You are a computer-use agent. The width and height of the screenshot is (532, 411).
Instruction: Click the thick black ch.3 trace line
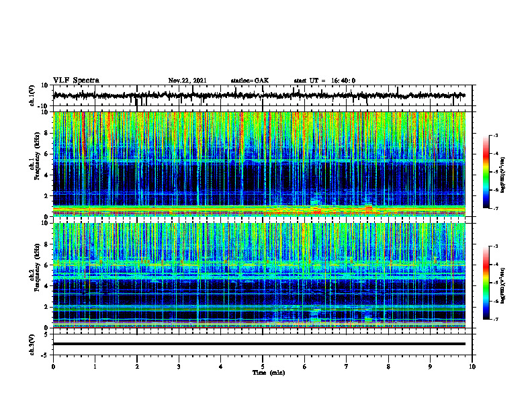point(259,344)
